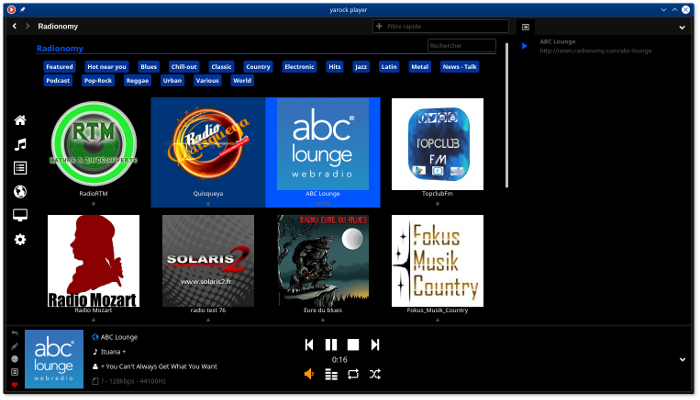Click the Filtre rapide input field
Image resolution: width=700 pixels, height=400 pixels.
[x=441, y=26]
